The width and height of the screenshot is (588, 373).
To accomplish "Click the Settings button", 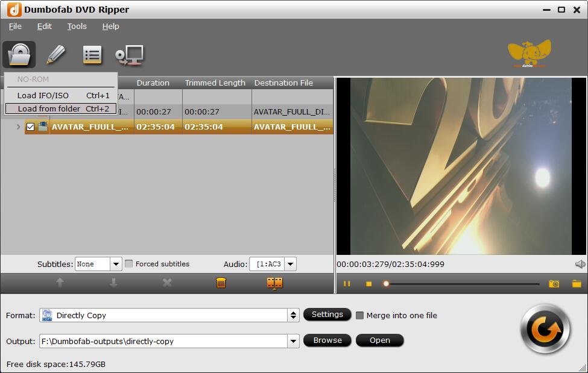I will (327, 315).
